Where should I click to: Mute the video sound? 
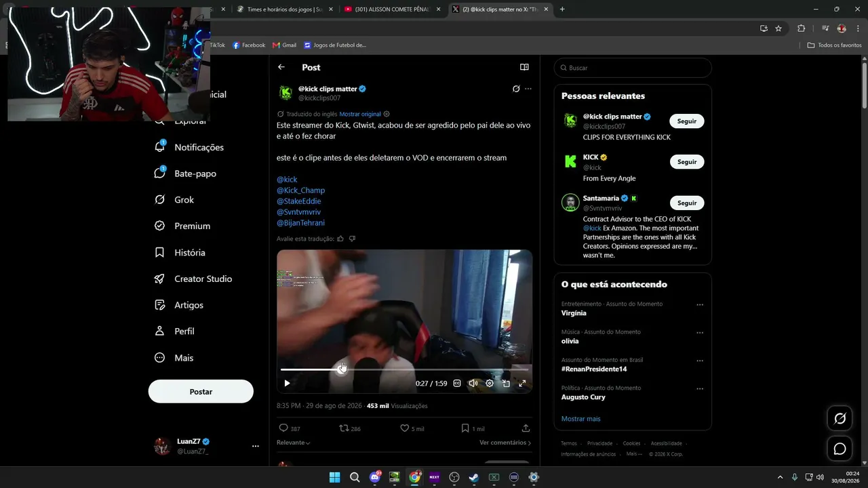point(473,383)
